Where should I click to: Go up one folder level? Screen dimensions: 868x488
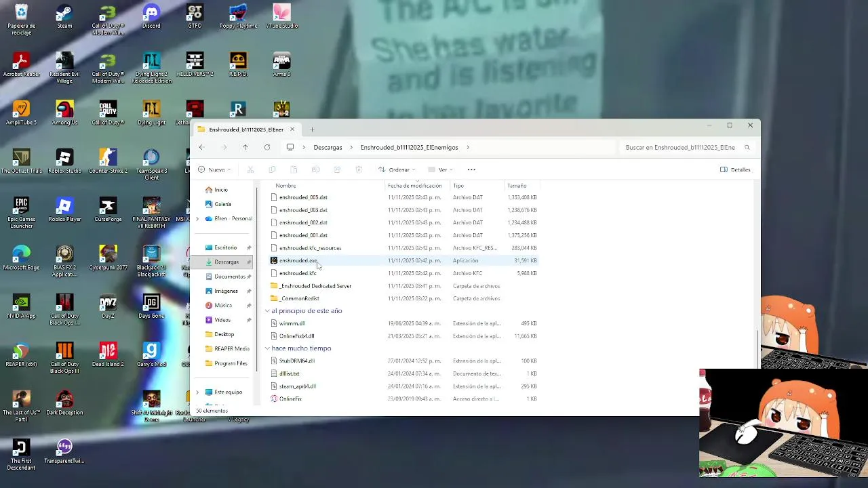[245, 147]
